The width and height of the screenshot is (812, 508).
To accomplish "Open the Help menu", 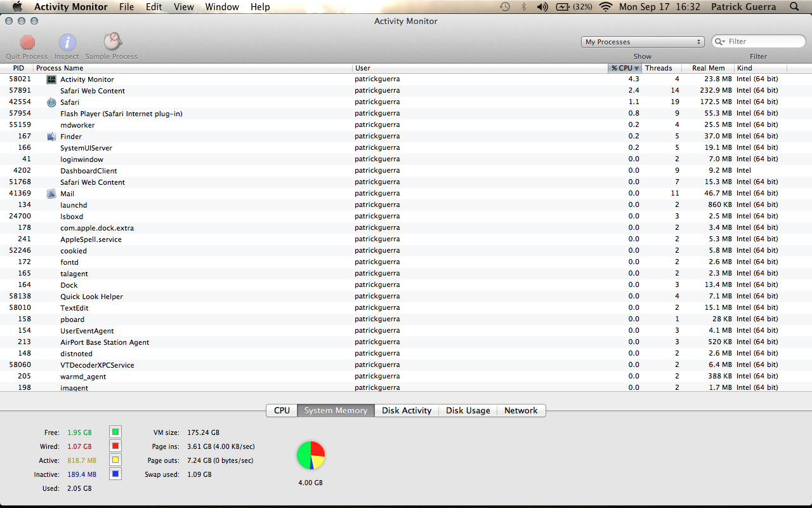I will pyautogui.click(x=260, y=7).
